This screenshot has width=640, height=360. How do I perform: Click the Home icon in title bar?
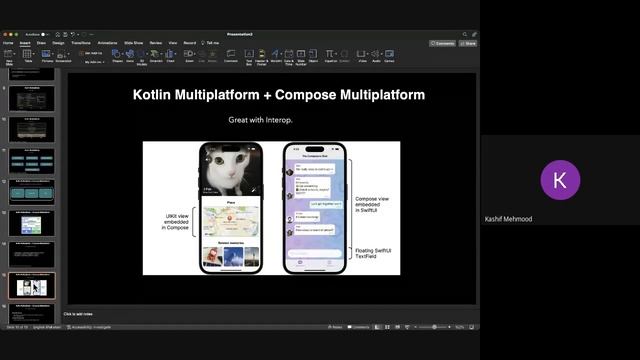point(58,35)
